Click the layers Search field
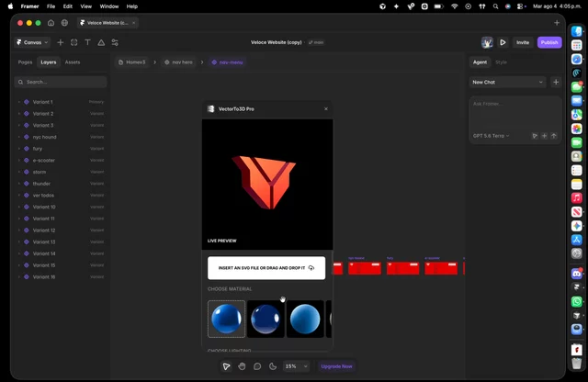Screen dimensions: 588x382 pyautogui.click(x=61, y=82)
